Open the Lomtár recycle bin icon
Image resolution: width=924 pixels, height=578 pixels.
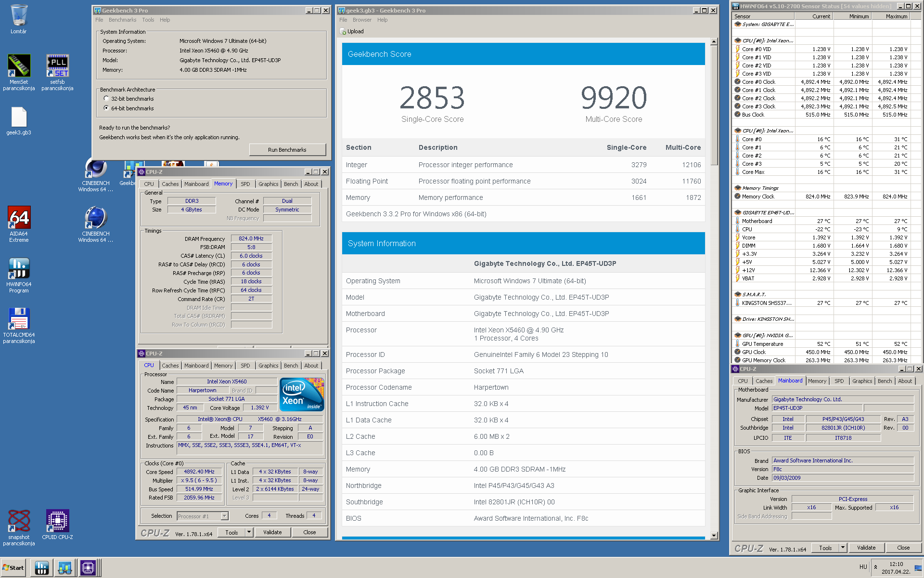click(x=19, y=19)
